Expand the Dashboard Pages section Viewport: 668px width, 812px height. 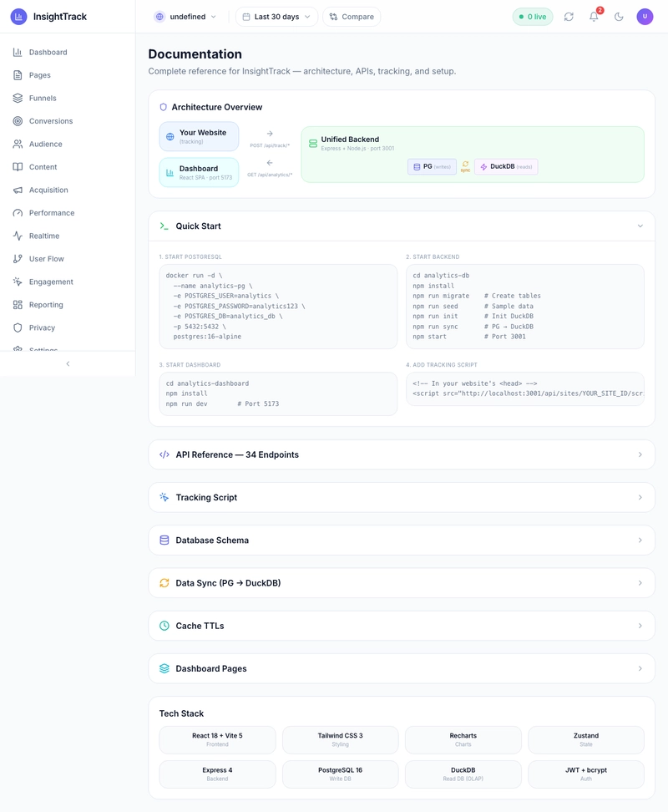coord(402,668)
